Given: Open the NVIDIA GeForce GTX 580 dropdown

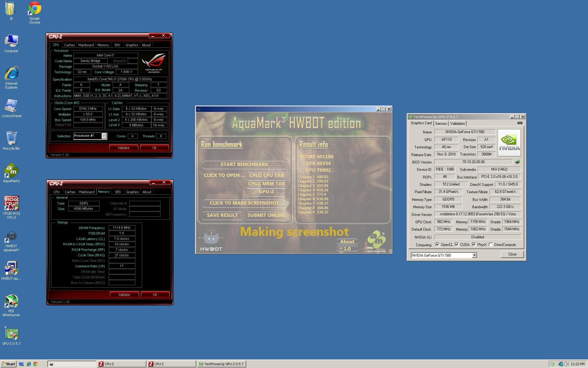Looking at the screenshot, I should click(474, 255).
